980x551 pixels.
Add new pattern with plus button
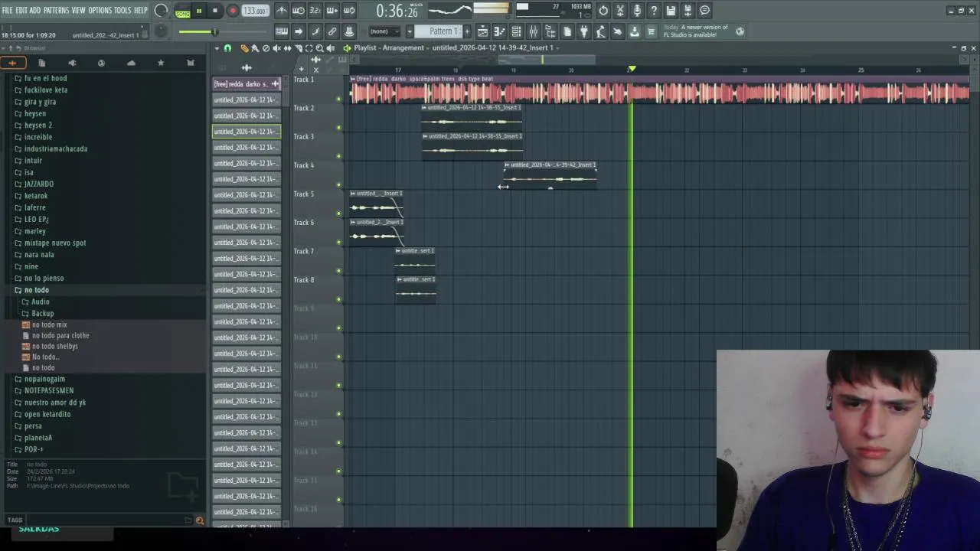click(x=467, y=31)
